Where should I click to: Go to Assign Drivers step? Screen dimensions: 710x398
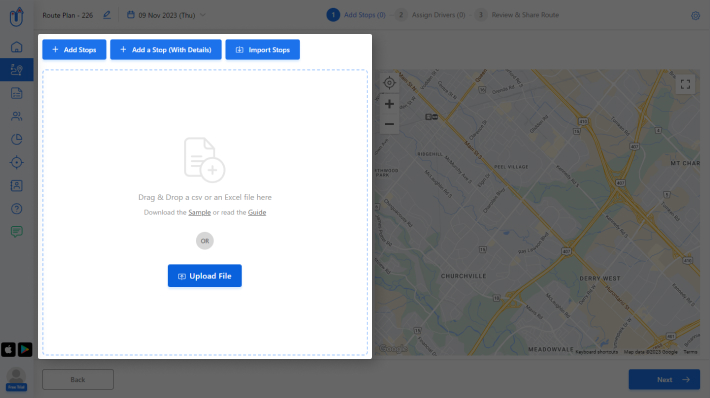tap(430, 15)
